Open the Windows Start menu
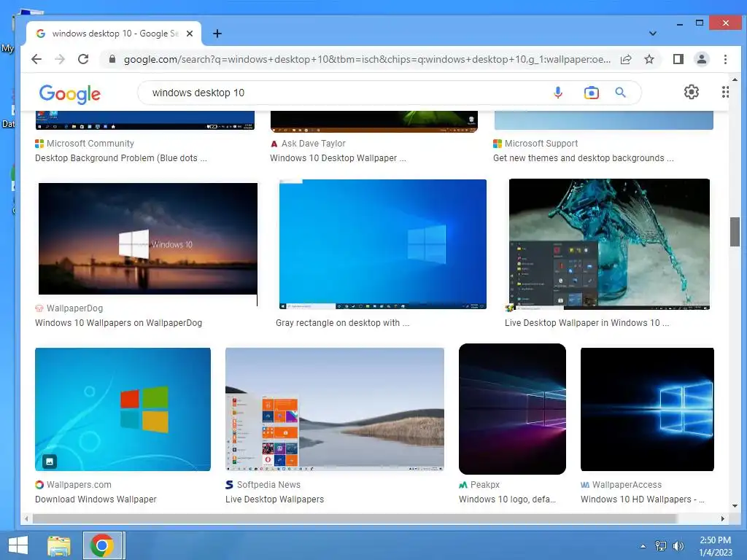Viewport: 747px width, 560px height. point(18,545)
